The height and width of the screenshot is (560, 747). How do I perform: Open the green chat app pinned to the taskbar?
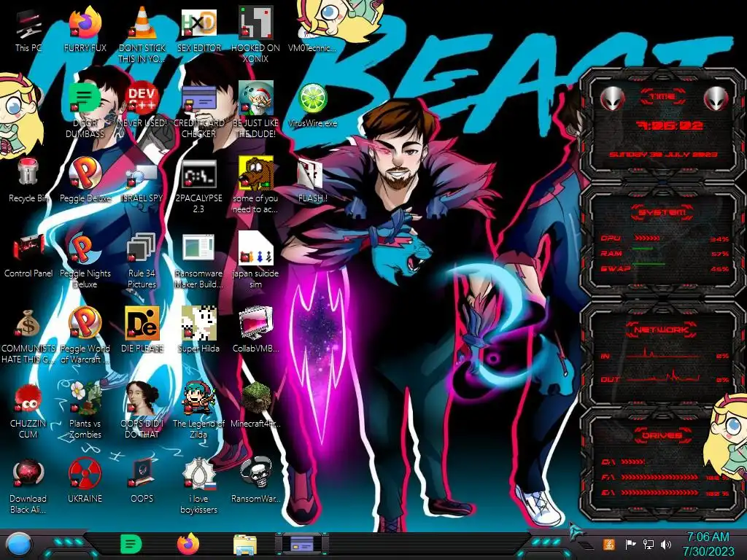[x=131, y=544]
